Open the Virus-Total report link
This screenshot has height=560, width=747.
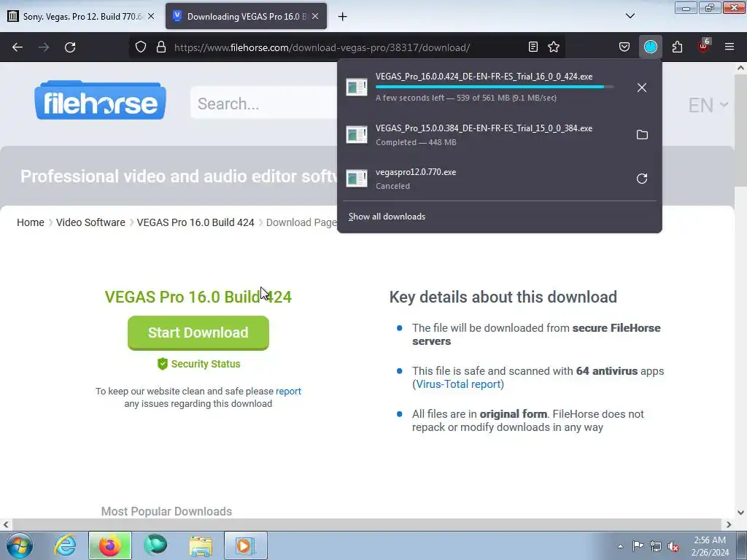[458, 384]
